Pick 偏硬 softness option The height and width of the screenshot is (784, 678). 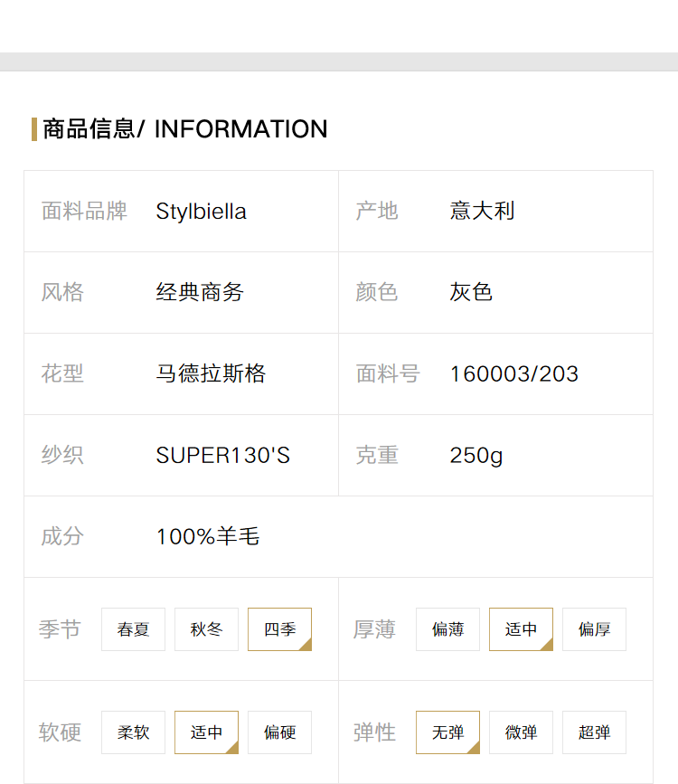coord(279,732)
